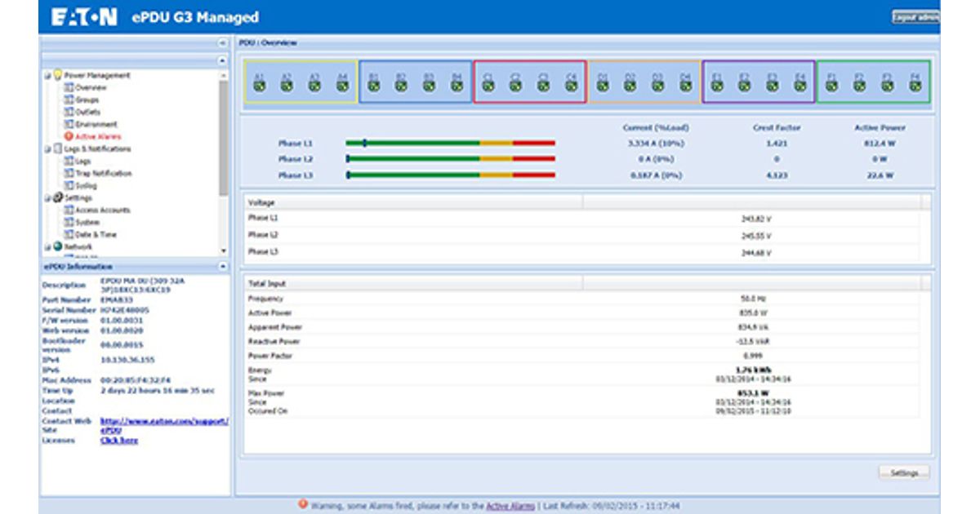Screen dimensions: 980x514
Task: Open Access Accounts under Settings
Action: click(102, 210)
